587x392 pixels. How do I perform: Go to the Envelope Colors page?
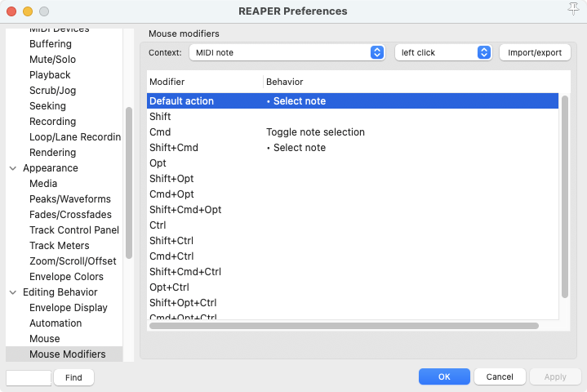66,277
